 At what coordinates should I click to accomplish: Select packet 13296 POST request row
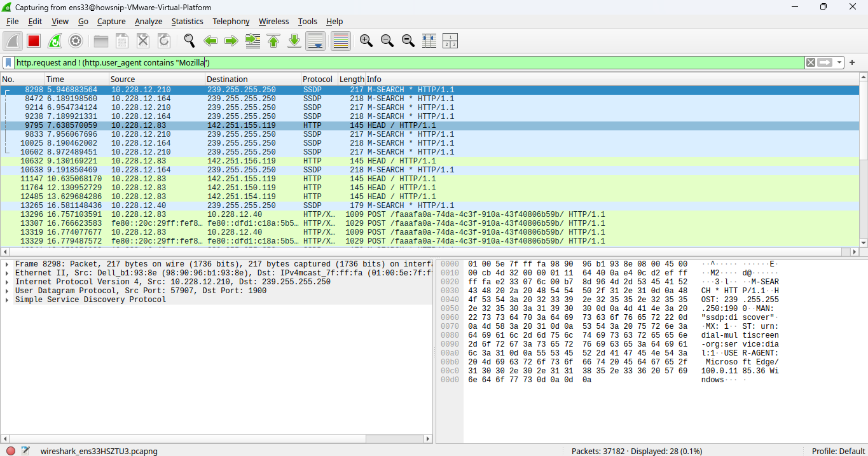point(429,214)
